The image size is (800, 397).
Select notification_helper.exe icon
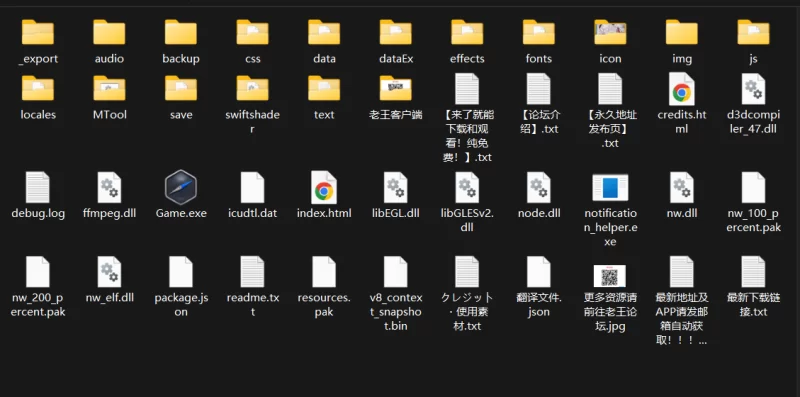(x=610, y=187)
